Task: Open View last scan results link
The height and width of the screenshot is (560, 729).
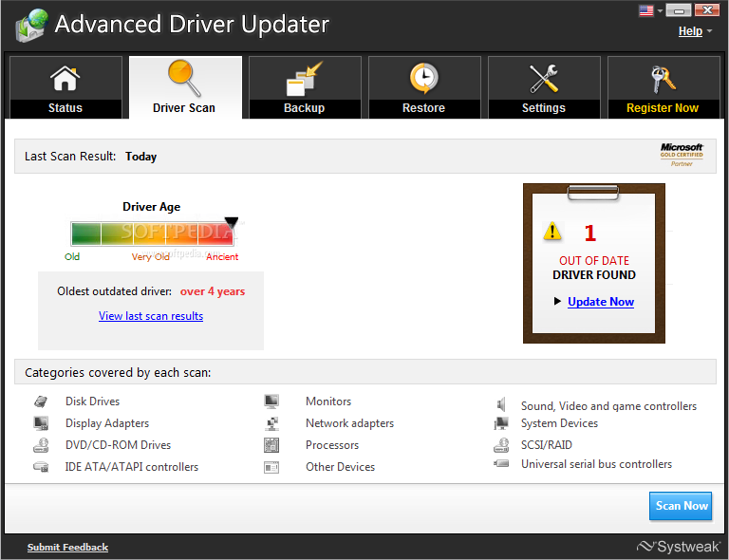Action: point(151,316)
